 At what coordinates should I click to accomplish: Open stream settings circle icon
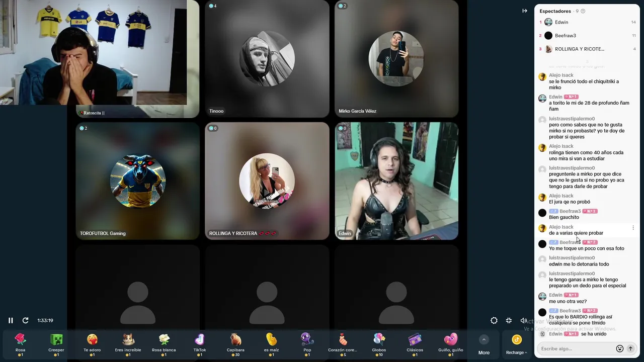click(494, 320)
